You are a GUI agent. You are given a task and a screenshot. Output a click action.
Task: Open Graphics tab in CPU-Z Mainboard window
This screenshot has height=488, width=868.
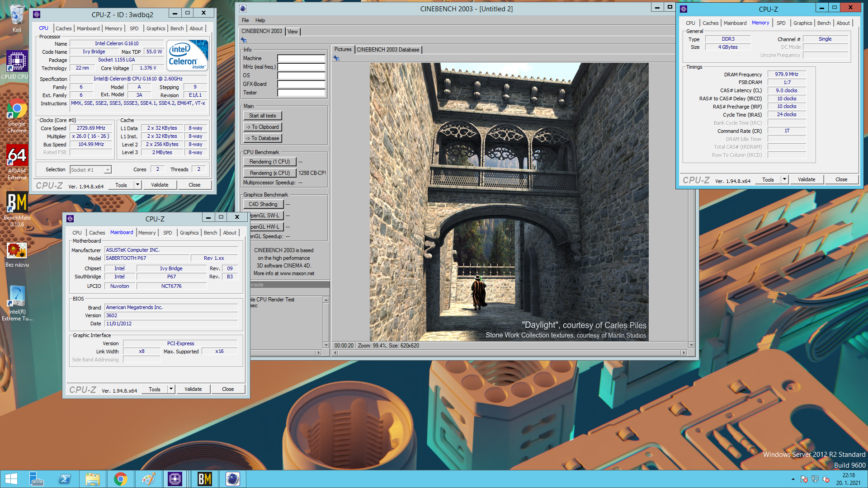click(189, 233)
